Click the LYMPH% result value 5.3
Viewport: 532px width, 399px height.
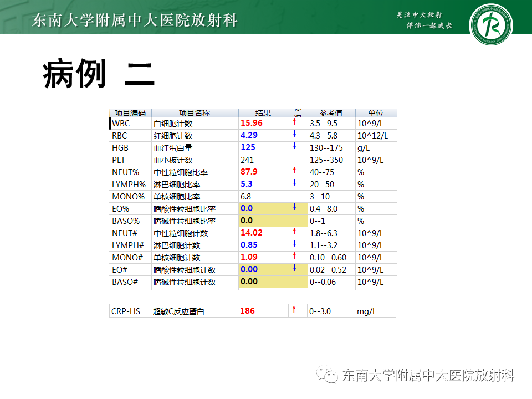click(246, 184)
